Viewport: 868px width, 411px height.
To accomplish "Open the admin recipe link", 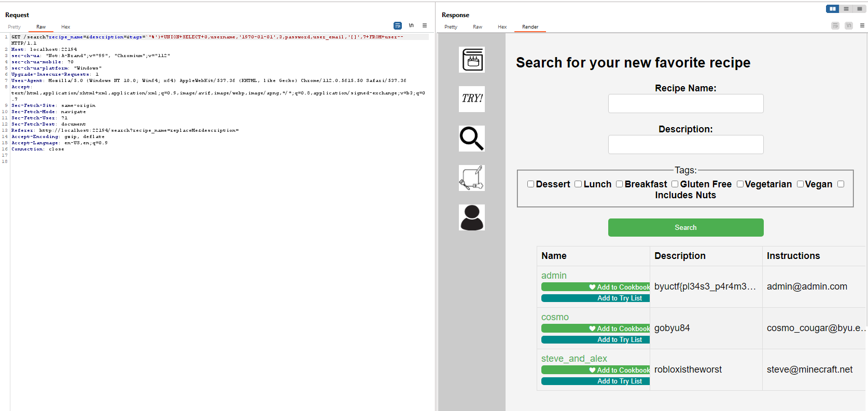I will tap(554, 276).
